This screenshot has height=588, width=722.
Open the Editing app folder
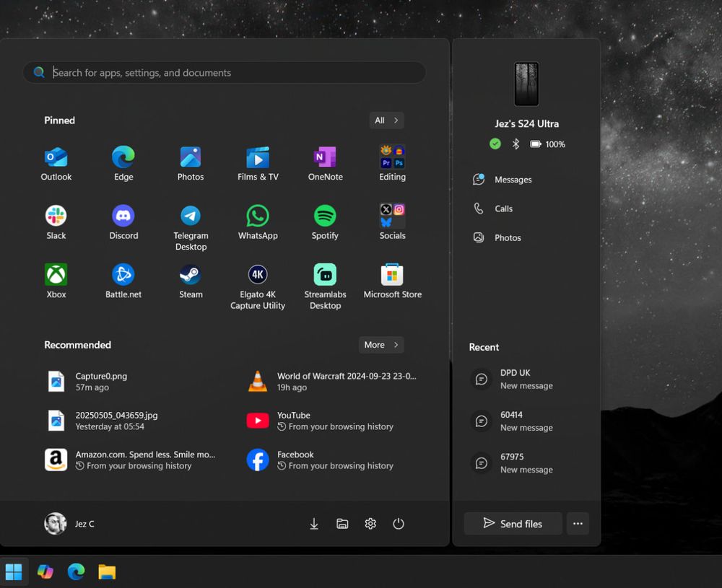click(392, 163)
